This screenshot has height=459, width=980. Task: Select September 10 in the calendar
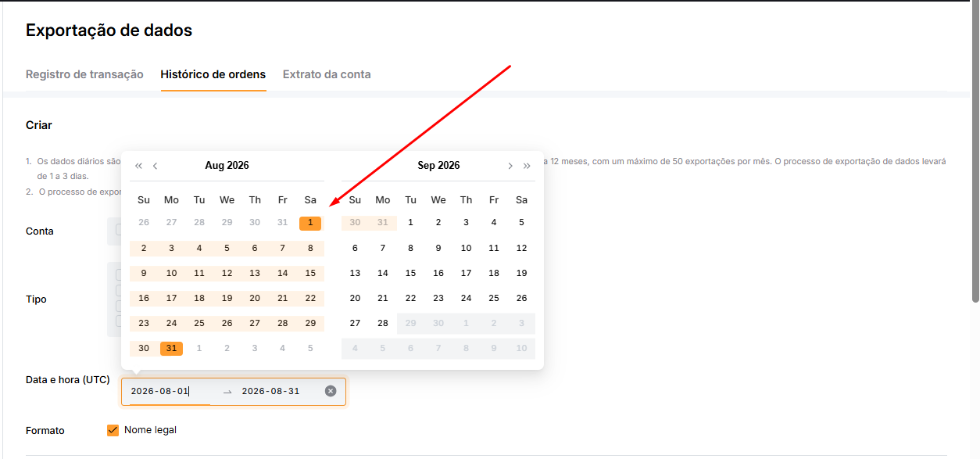[x=466, y=249]
